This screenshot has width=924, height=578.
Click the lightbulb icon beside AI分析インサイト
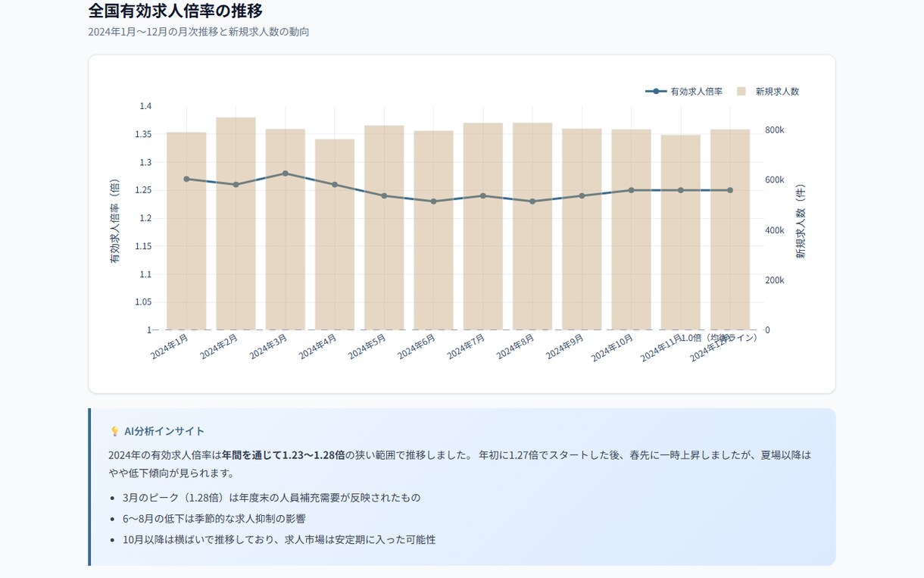115,431
